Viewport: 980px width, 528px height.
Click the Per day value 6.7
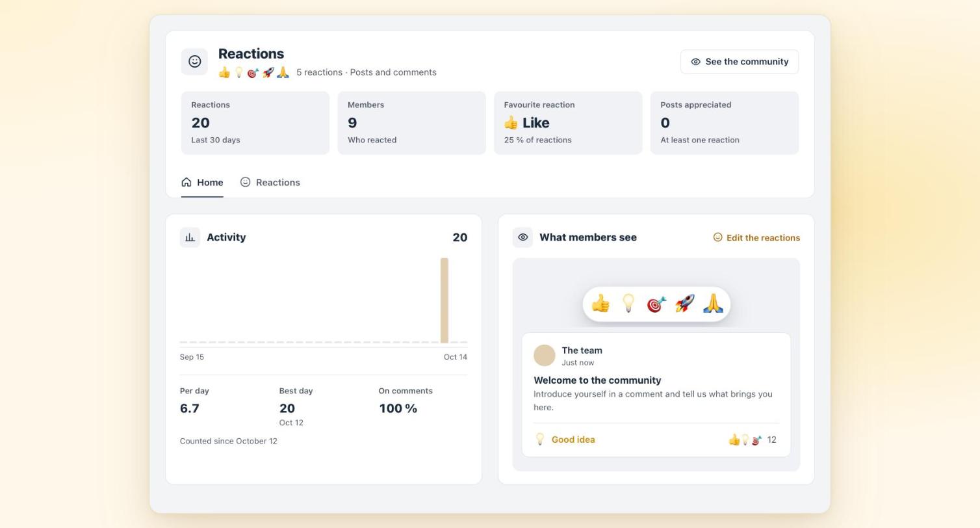190,409
